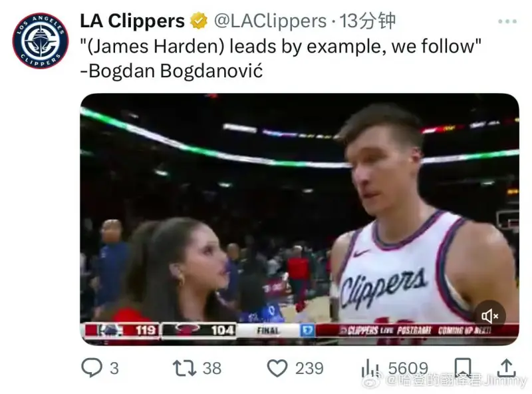Open the 13分钟 timestamp link
The height and width of the screenshot is (394, 532).
click(x=368, y=21)
